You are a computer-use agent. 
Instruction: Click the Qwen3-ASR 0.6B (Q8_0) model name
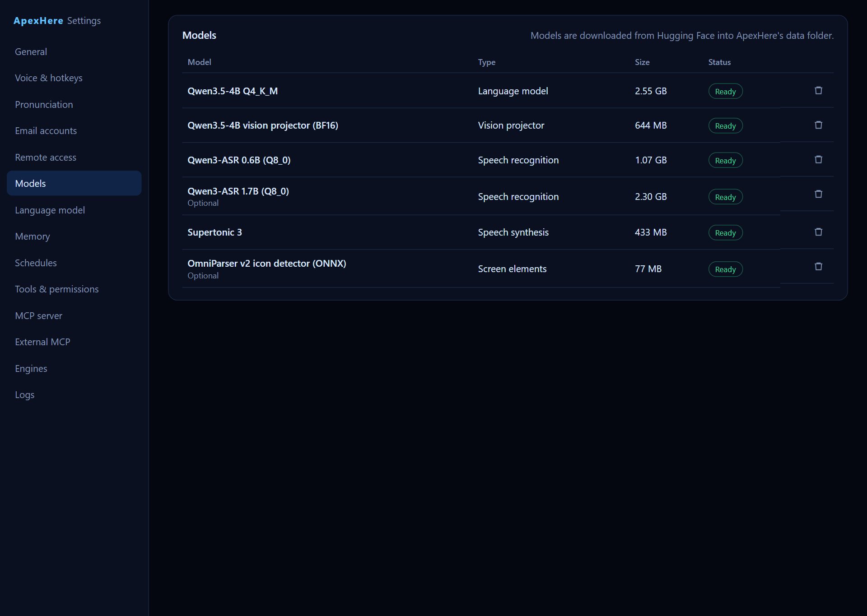[x=239, y=160]
